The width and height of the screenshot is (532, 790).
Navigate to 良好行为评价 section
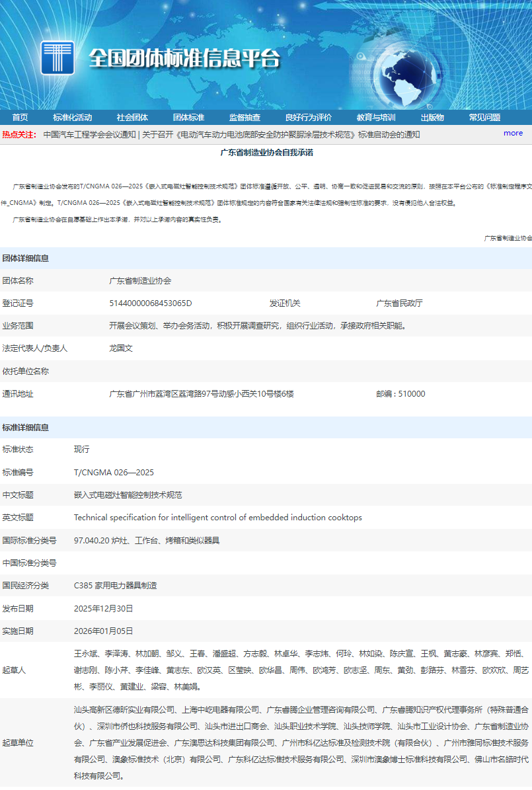coord(308,118)
